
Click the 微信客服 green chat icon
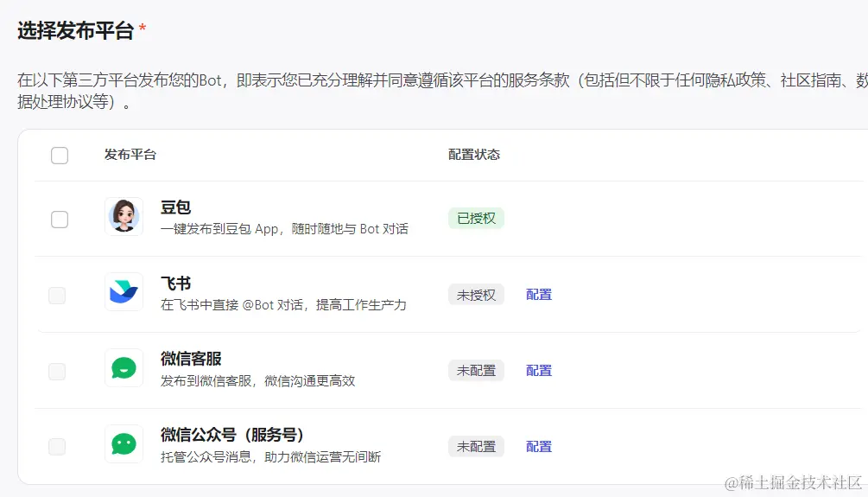pos(124,368)
